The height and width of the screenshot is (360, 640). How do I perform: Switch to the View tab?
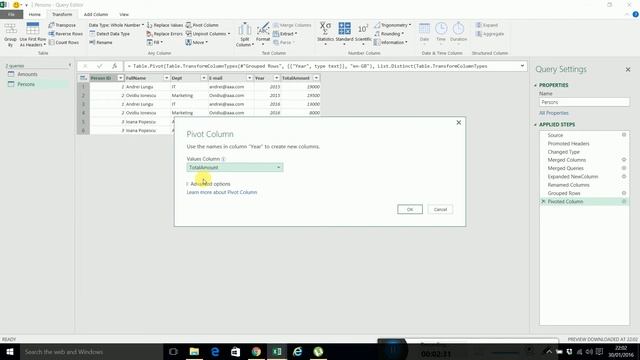tap(124, 14)
